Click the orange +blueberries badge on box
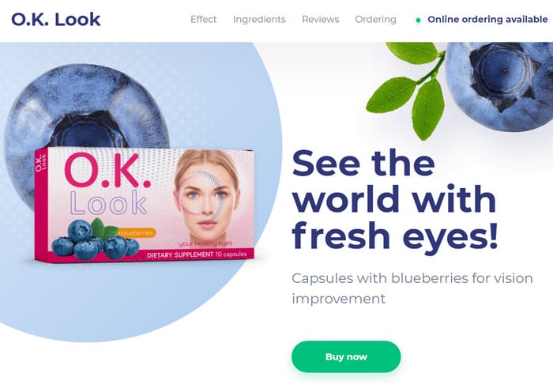This screenshot has height=392, width=553. tap(137, 233)
